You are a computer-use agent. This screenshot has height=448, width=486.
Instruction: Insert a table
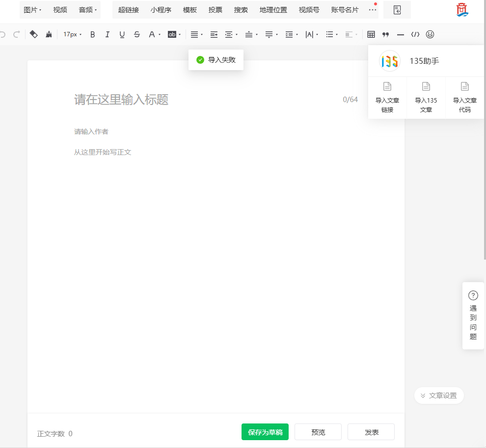pyautogui.click(x=371, y=34)
